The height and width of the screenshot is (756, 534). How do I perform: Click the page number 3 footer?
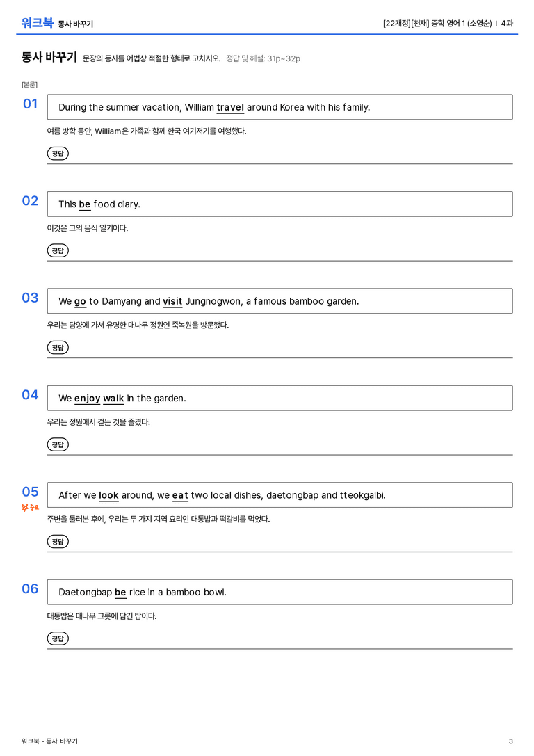pos(511,741)
